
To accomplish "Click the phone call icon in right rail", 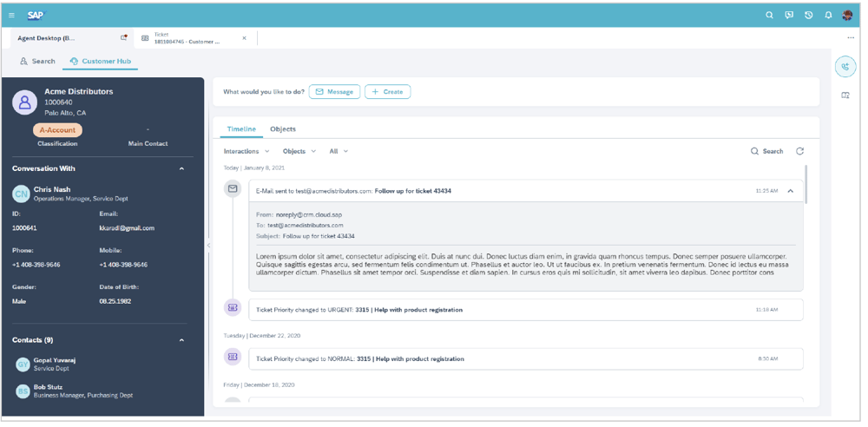I will click(845, 67).
